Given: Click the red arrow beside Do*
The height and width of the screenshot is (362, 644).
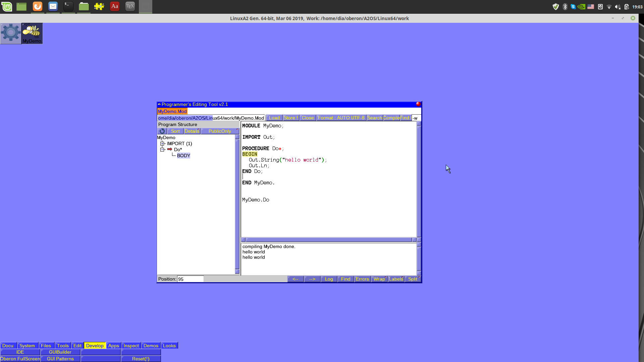Looking at the screenshot, I should point(170,149).
